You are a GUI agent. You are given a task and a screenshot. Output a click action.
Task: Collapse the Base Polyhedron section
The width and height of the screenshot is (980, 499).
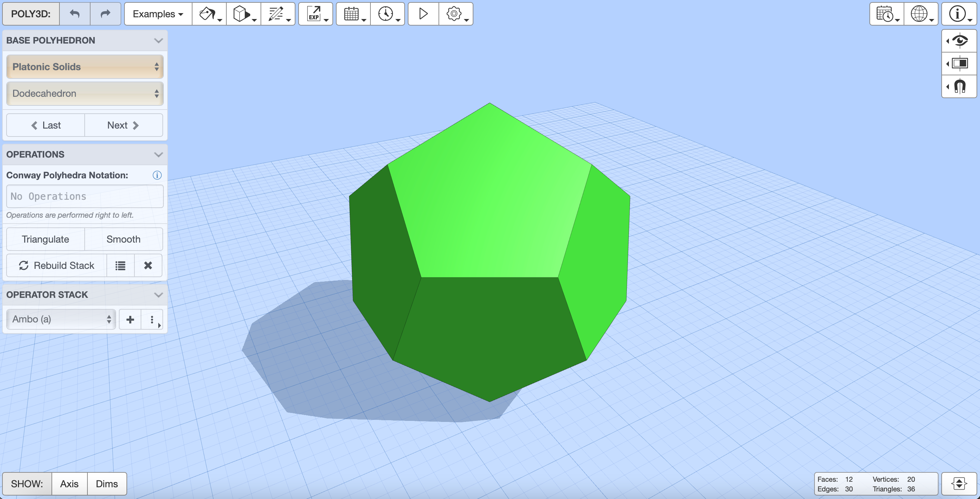[158, 40]
